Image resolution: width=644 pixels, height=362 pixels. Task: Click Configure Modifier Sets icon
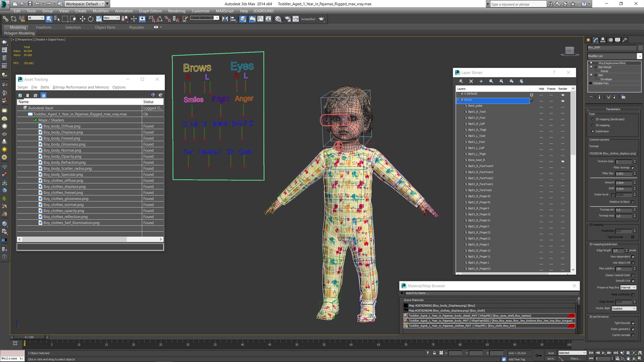click(623, 97)
